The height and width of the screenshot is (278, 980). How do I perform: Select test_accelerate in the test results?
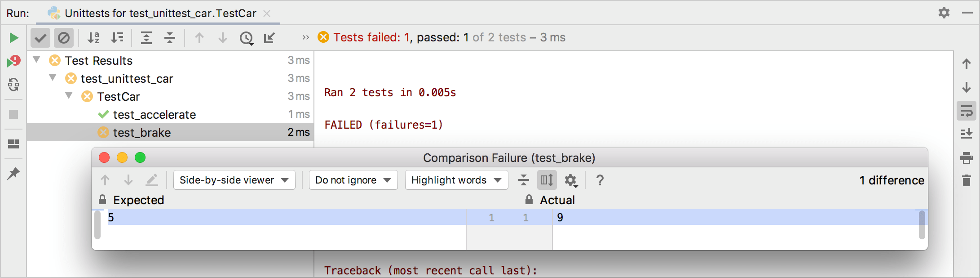click(155, 114)
